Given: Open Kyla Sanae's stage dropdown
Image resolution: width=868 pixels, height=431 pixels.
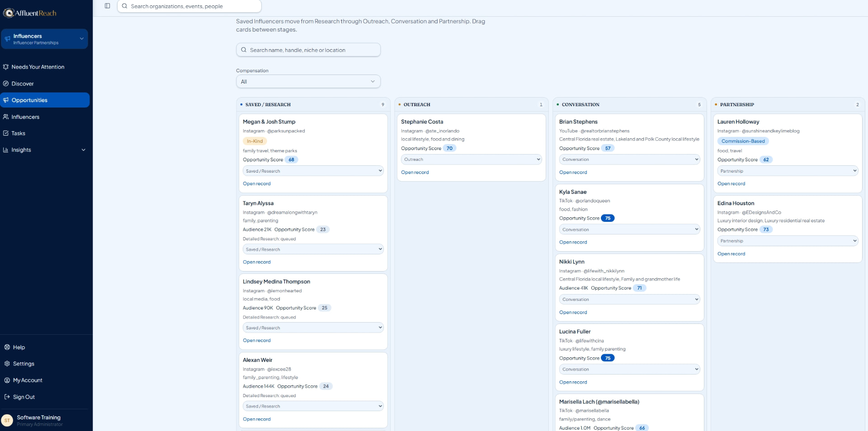Looking at the screenshot, I should point(629,230).
